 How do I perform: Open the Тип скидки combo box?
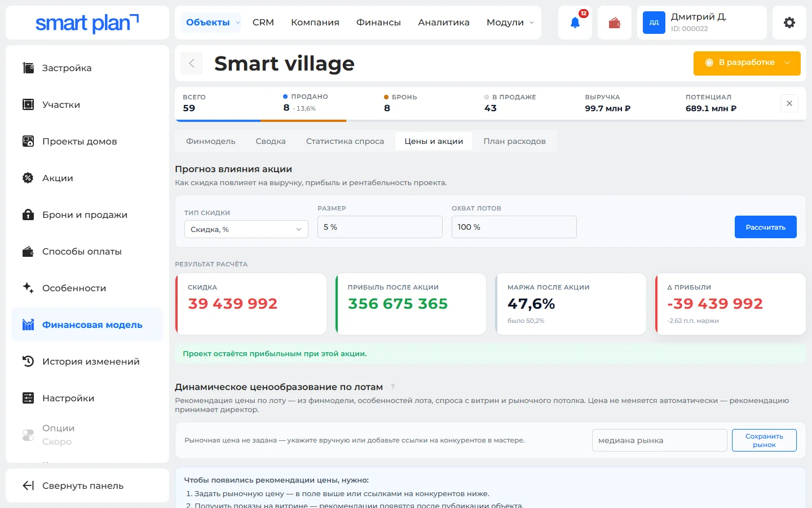pyautogui.click(x=246, y=229)
